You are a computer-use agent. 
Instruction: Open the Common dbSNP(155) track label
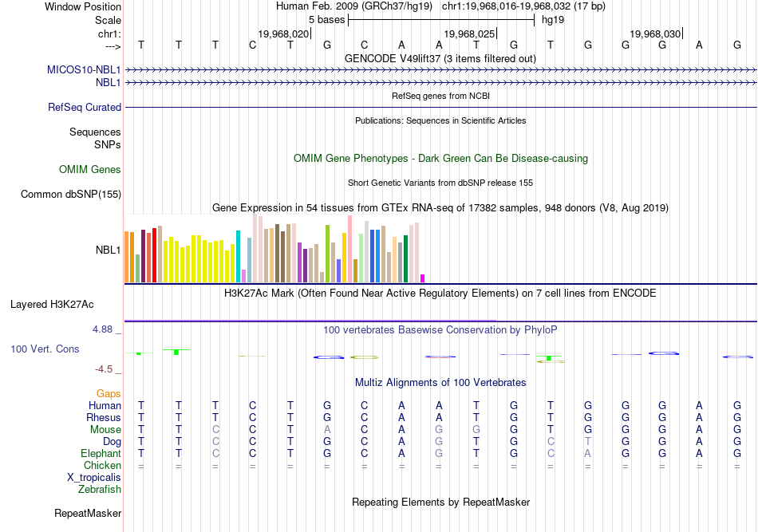(x=71, y=195)
